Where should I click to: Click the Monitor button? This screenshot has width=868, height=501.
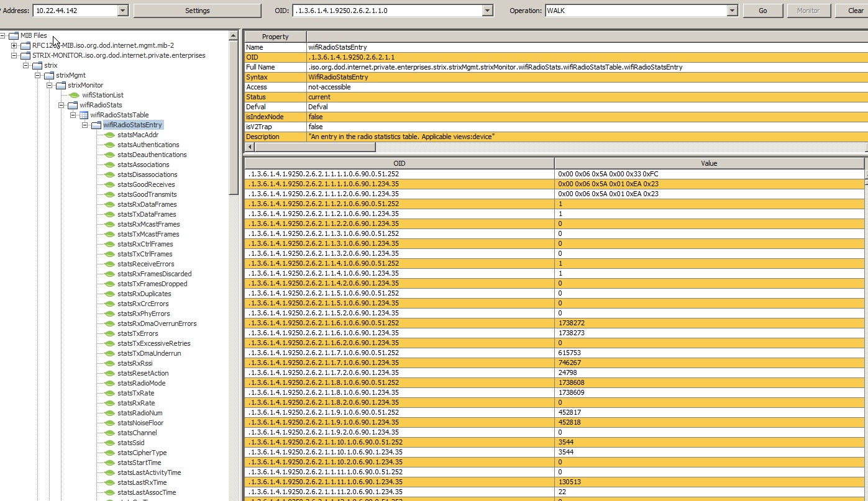[808, 11]
